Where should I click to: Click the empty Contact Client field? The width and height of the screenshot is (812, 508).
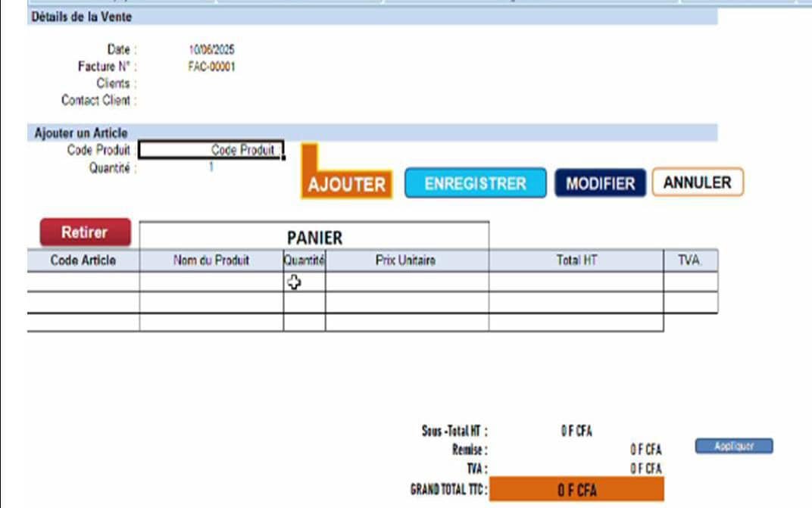click(211, 100)
